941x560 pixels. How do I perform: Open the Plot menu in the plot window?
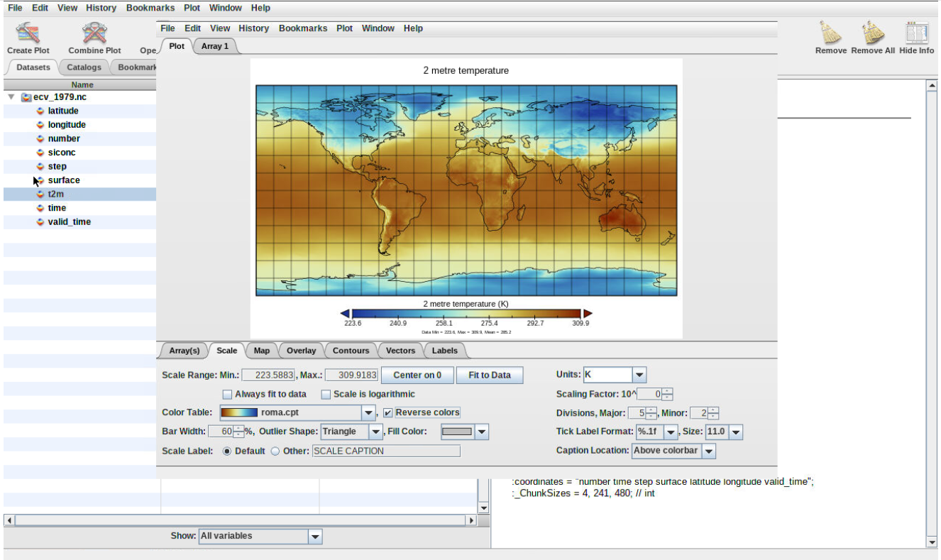point(345,28)
